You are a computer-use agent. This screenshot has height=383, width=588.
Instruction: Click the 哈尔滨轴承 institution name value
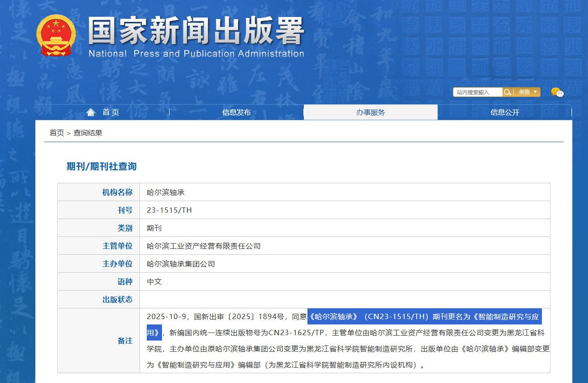click(166, 193)
